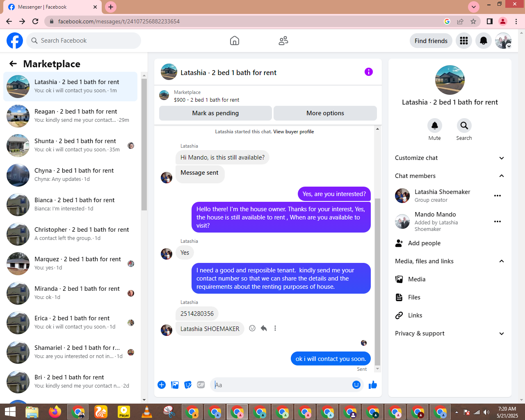This screenshot has height=420, width=525.
Task: Open the account profile picture menu
Action: pyautogui.click(x=503, y=41)
